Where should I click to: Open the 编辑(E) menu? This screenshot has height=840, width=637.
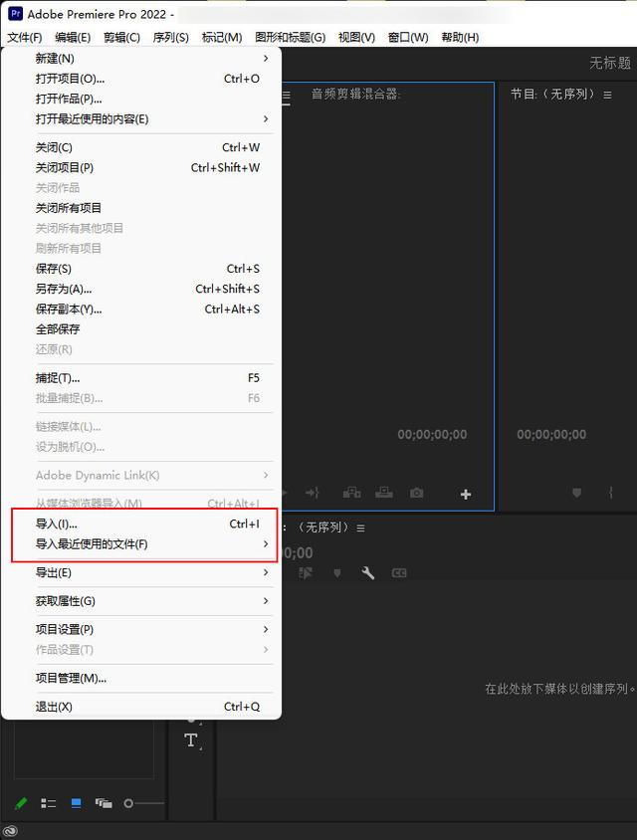[73, 37]
